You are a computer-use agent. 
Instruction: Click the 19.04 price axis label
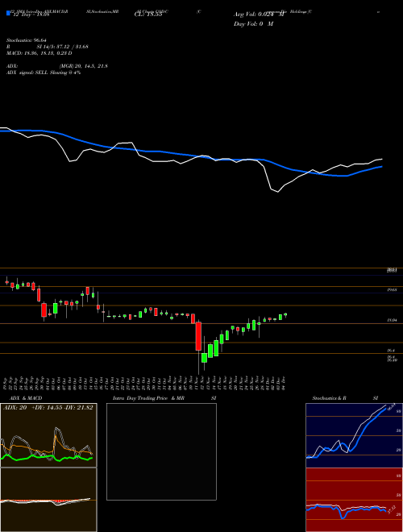[x=393, y=320]
